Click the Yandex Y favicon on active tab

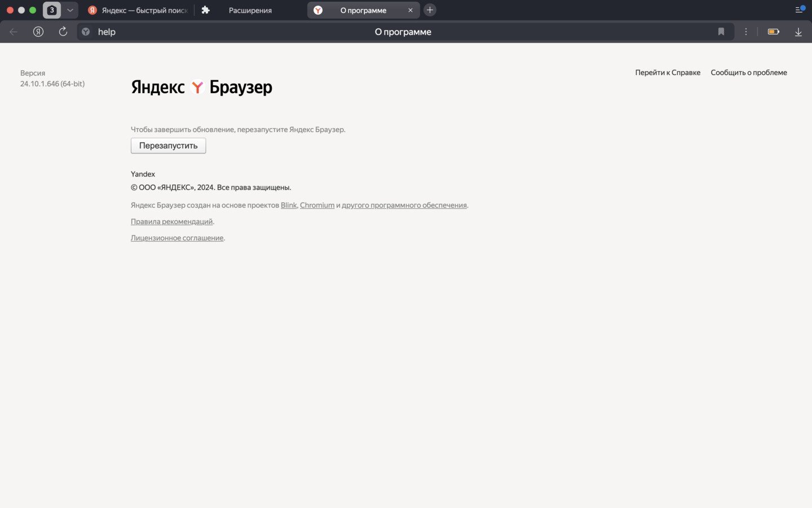point(318,10)
